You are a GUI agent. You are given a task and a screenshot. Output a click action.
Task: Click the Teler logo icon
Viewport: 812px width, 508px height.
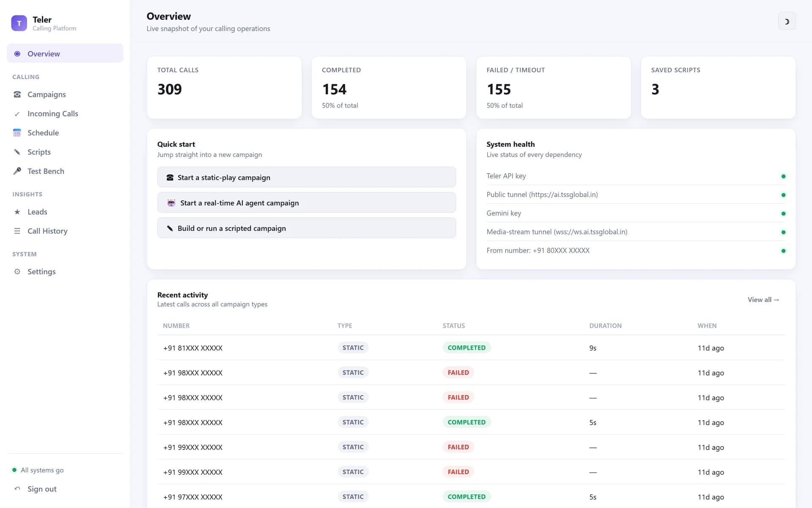(19, 23)
